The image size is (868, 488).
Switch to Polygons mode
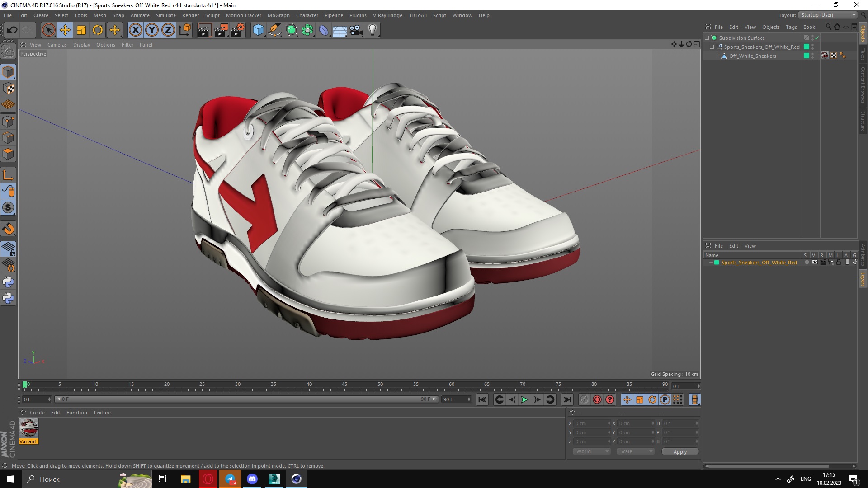pos(8,154)
